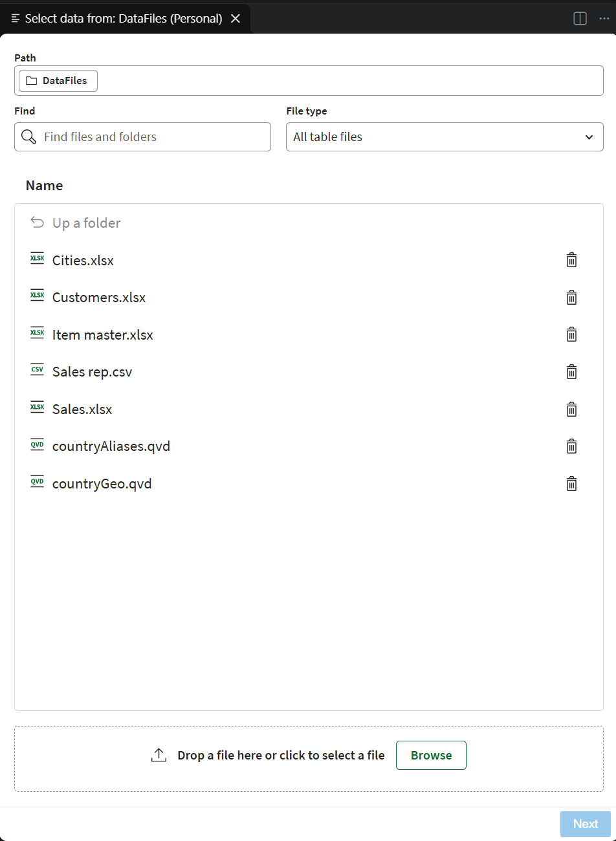Click the XLSX icon of Sales.xlsx

coord(38,408)
